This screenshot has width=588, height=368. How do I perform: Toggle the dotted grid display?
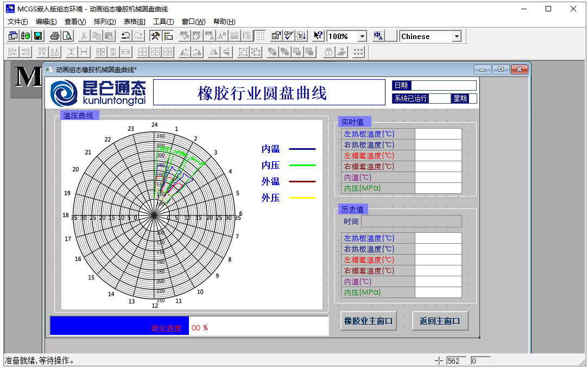pos(260,36)
